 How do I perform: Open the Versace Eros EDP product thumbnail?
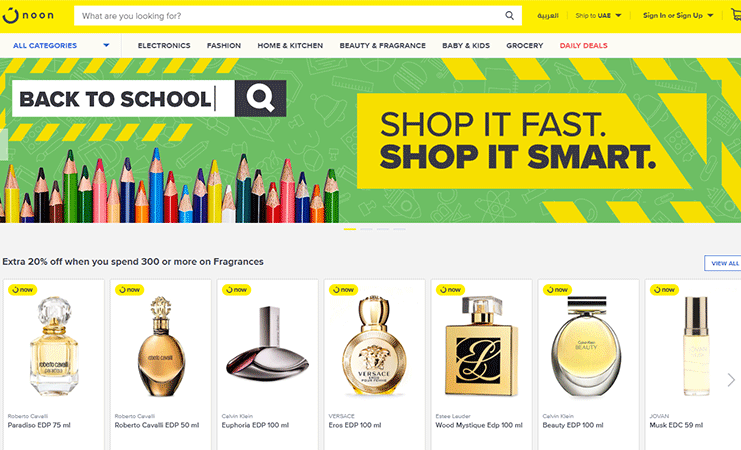[x=374, y=346]
